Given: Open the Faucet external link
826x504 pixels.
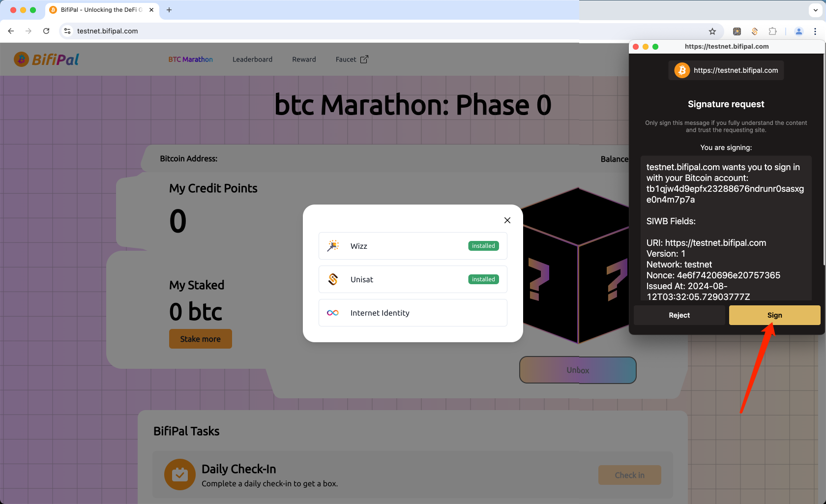Looking at the screenshot, I should click(352, 59).
